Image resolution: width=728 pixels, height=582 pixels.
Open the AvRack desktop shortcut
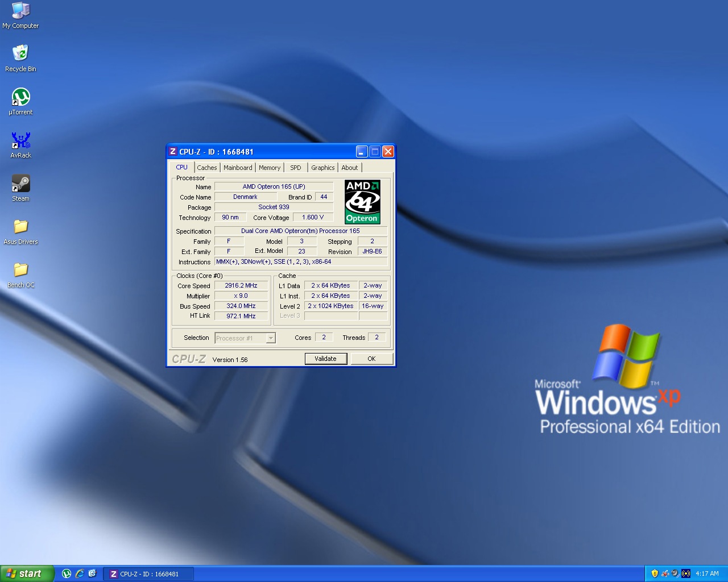click(x=20, y=144)
